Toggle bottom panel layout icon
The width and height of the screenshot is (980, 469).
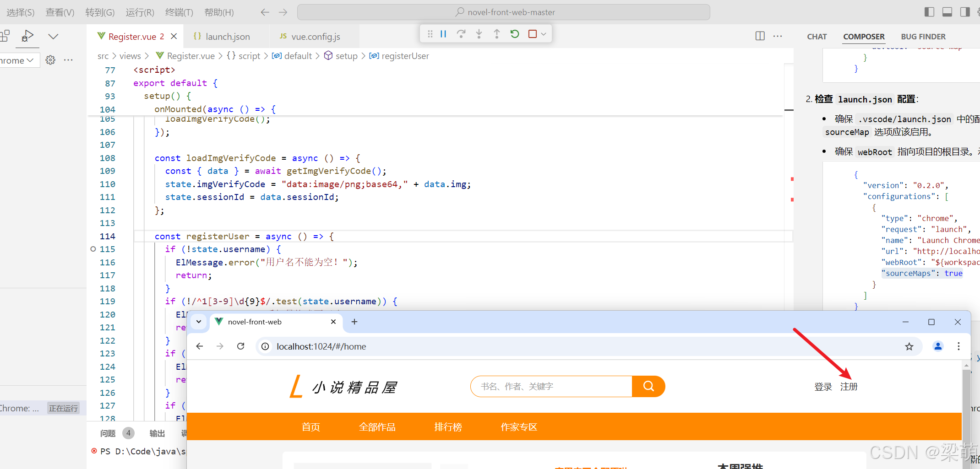(x=947, y=12)
